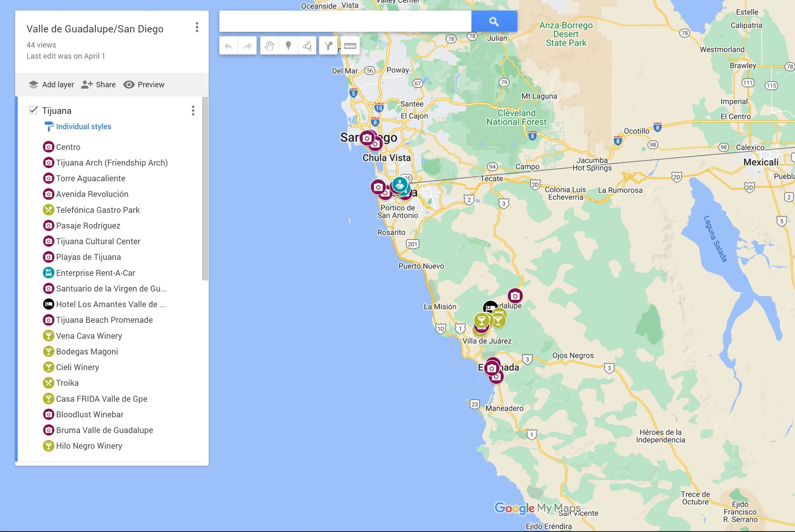This screenshot has height=532, width=795.
Task: Select the hand pan tool
Action: tap(269, 46)
